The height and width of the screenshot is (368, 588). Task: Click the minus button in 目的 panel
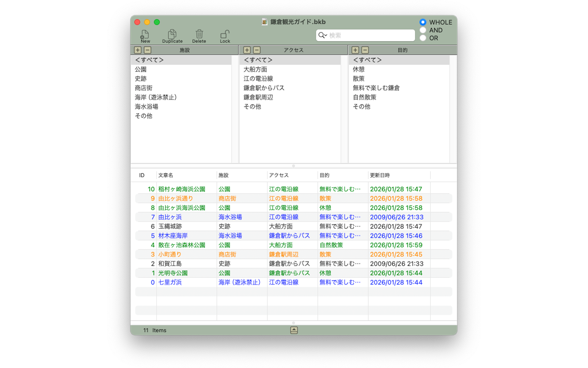(365, 50)
